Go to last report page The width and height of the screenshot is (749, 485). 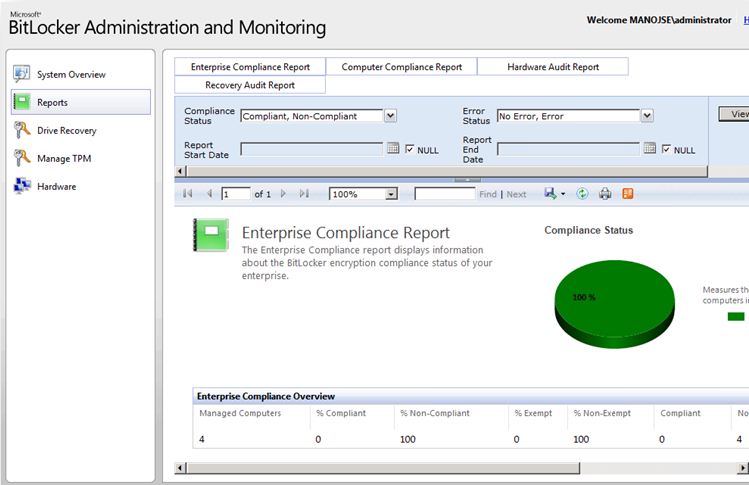pyautogui.click(x=304, y=194)
